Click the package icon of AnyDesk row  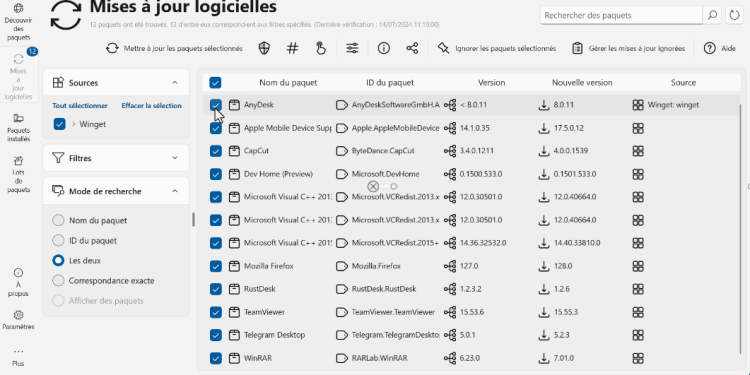tap(233, 105)
